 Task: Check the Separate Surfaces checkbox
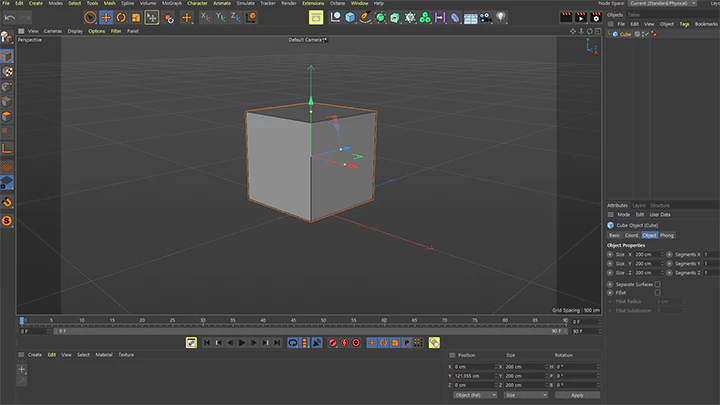(x=658, y=284)
